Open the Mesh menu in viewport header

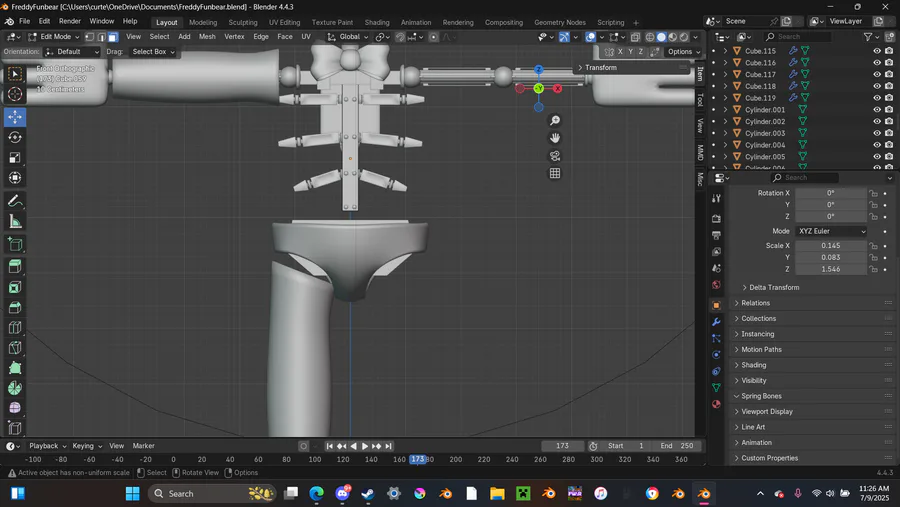tap(207, 37)
